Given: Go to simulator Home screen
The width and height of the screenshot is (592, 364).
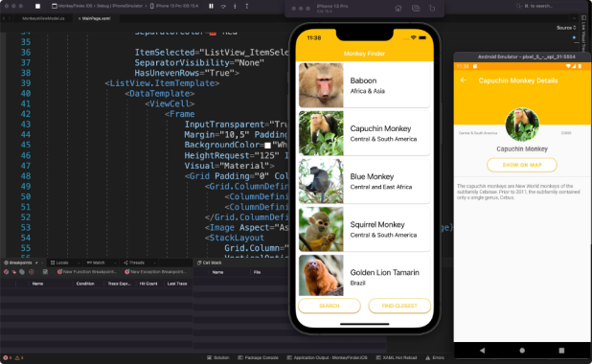Looking at the screenshot, I should pos(398,8).
